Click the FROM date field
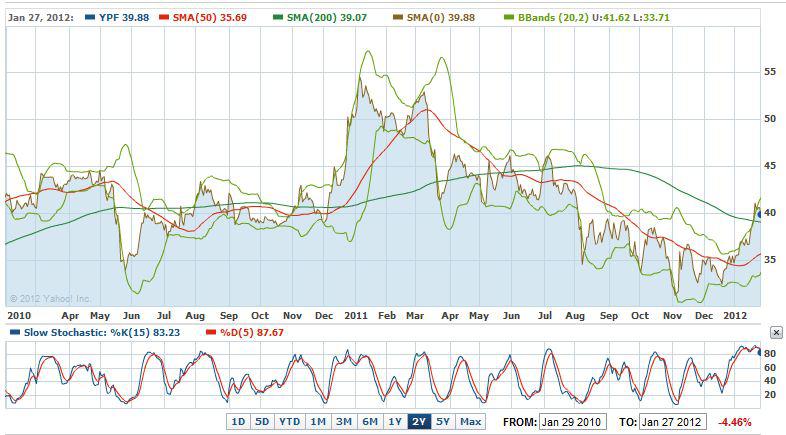The image size is (786, 435). pos(573,422)
